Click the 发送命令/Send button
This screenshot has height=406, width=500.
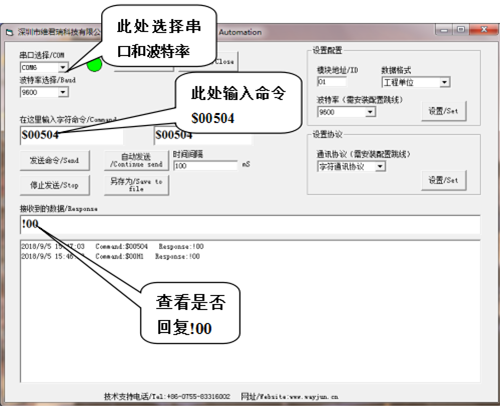(54, 160)
